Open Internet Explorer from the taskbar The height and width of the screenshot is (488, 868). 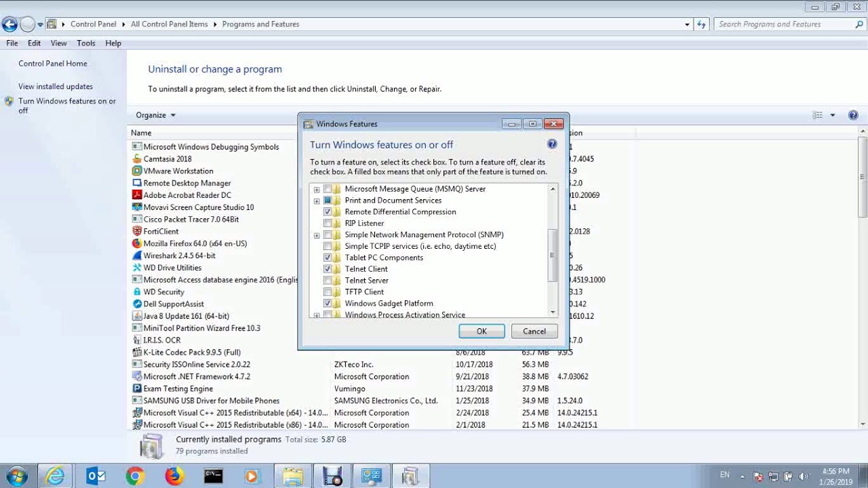55,476
